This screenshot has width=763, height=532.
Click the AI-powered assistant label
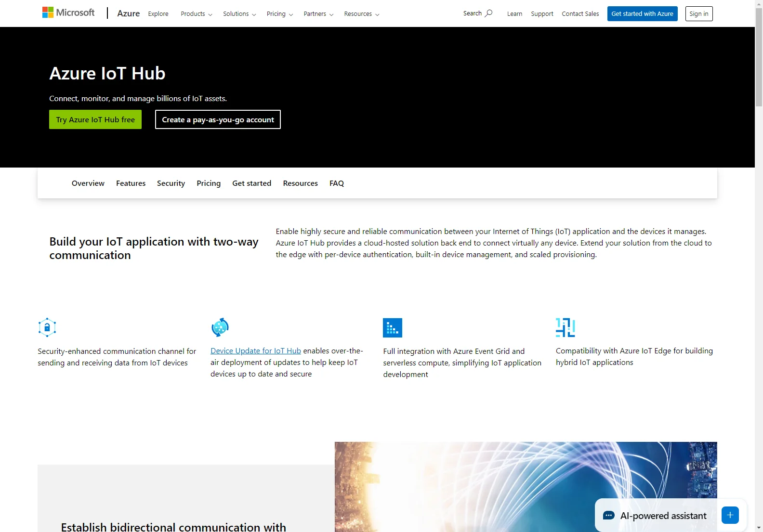(663, 516)
